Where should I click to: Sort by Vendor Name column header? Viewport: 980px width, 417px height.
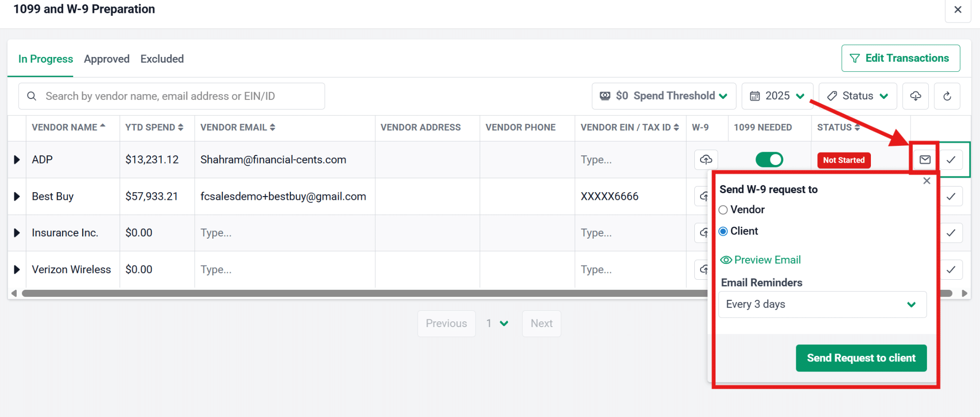tap(68, 127)
